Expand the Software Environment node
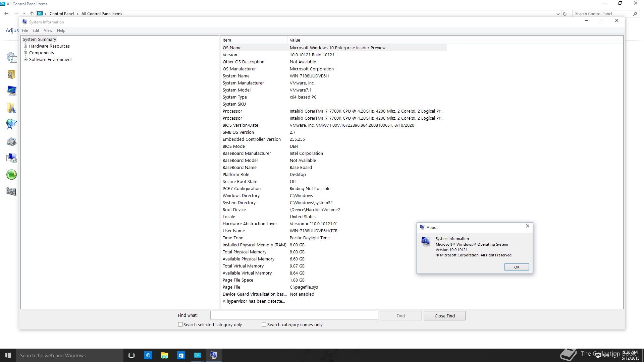Image resolution: width=644 pixels, height=362 pixels. coord(25,59)
